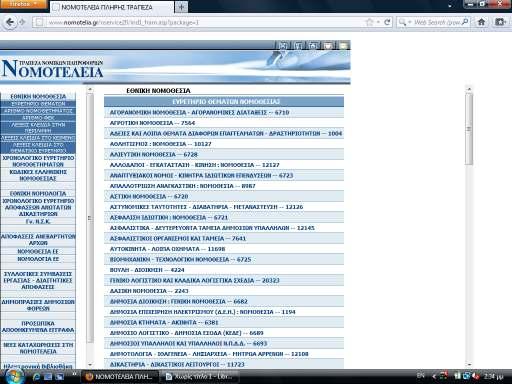Viewport: 512px width, 384px height.
Task: Open the browser Home page icon
Action: click(x=481, y=22)
